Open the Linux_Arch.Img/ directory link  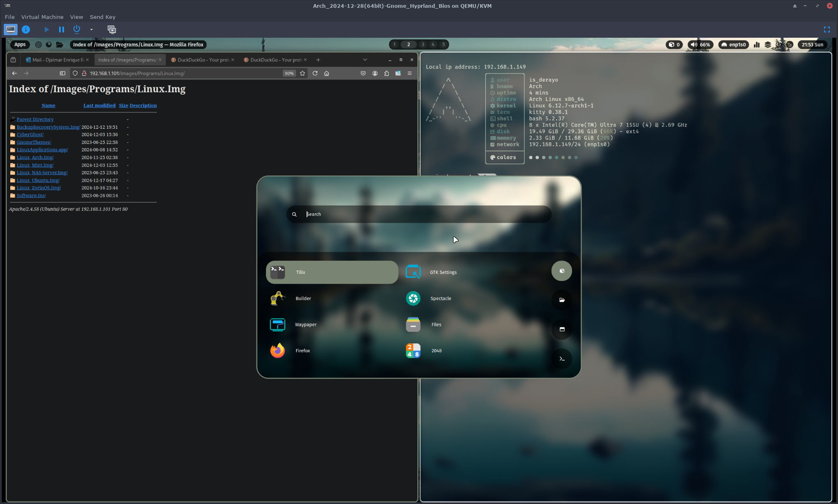35,157
